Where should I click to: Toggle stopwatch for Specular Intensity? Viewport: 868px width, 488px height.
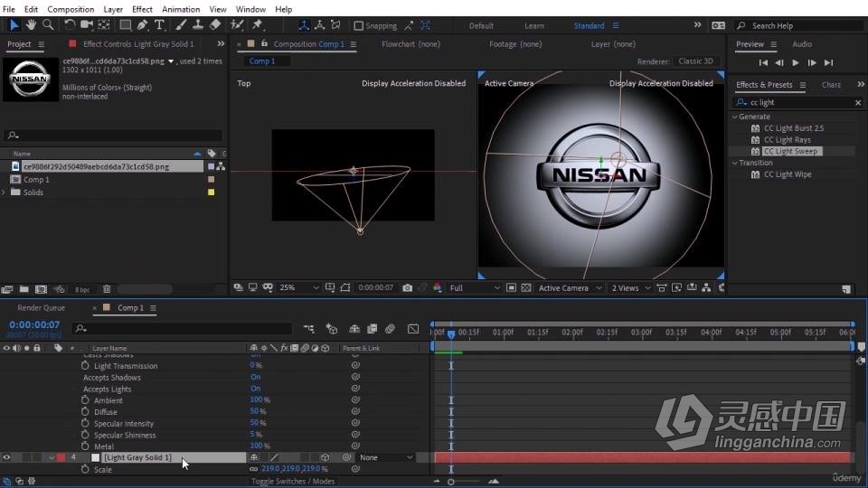(x=85, y=423)
